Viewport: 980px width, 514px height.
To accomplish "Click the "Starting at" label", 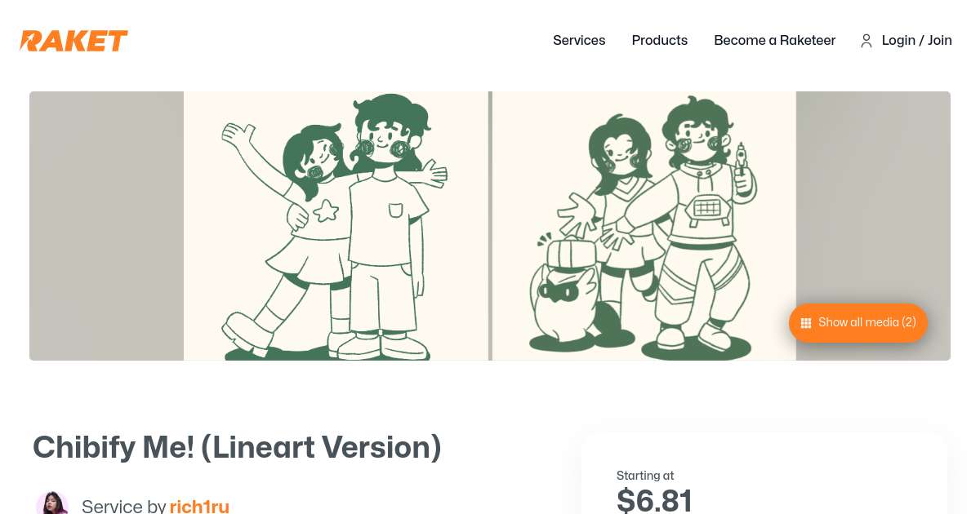I will [x=645, y=476].
